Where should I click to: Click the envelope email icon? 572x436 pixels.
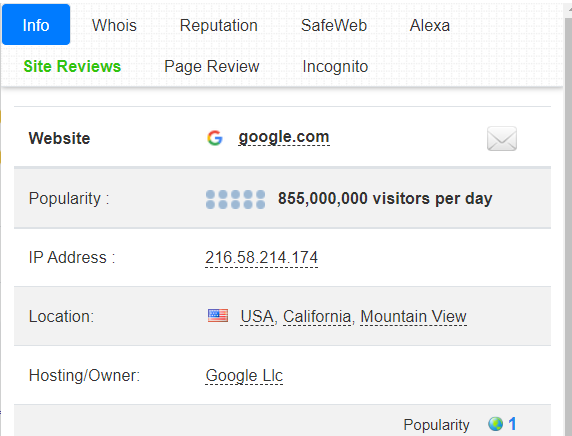coord(502,138)
